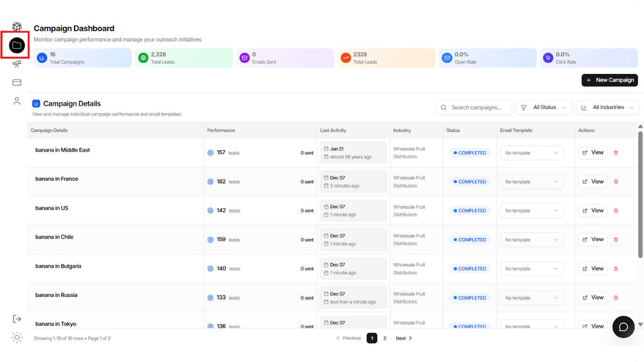Click the New Campaign button
Screen dimensions: 644x362
pos(610,80)
